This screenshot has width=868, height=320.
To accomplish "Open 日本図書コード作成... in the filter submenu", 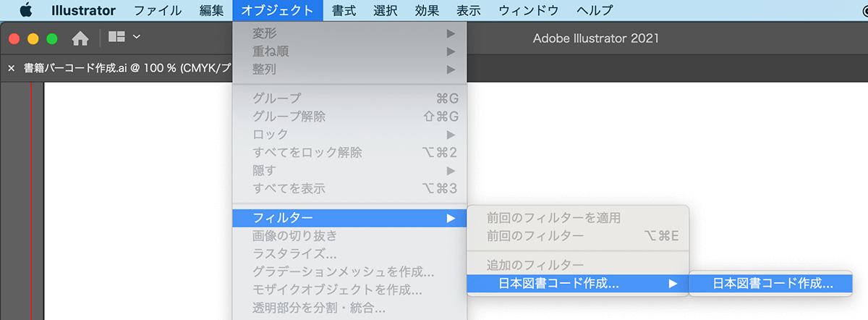I will click(x=578, y=284).
